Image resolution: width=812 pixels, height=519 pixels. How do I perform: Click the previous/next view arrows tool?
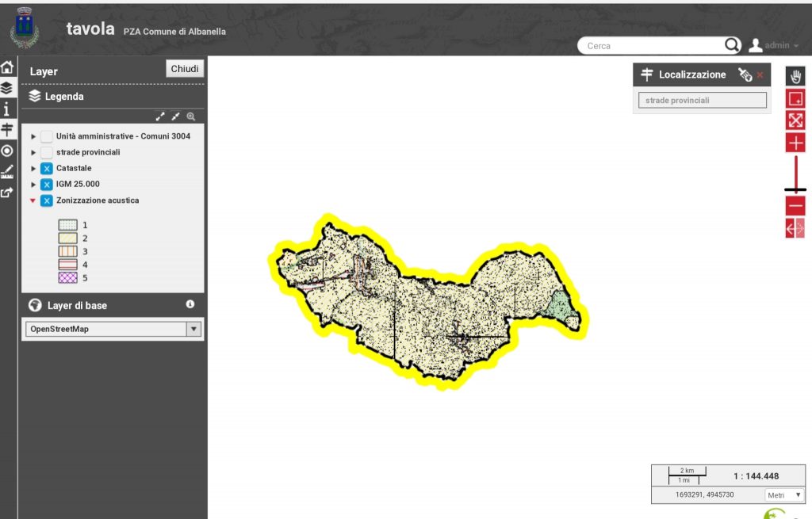(x=795, y=227)
